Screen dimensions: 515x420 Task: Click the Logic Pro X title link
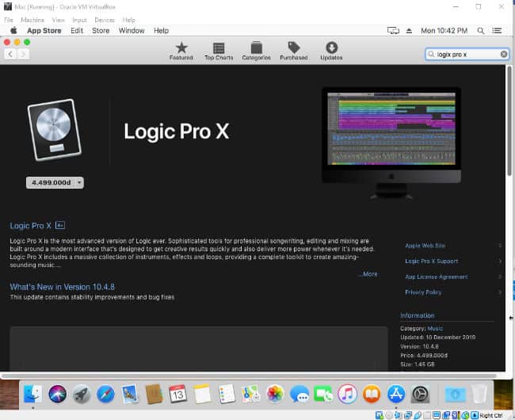[30, 226]
